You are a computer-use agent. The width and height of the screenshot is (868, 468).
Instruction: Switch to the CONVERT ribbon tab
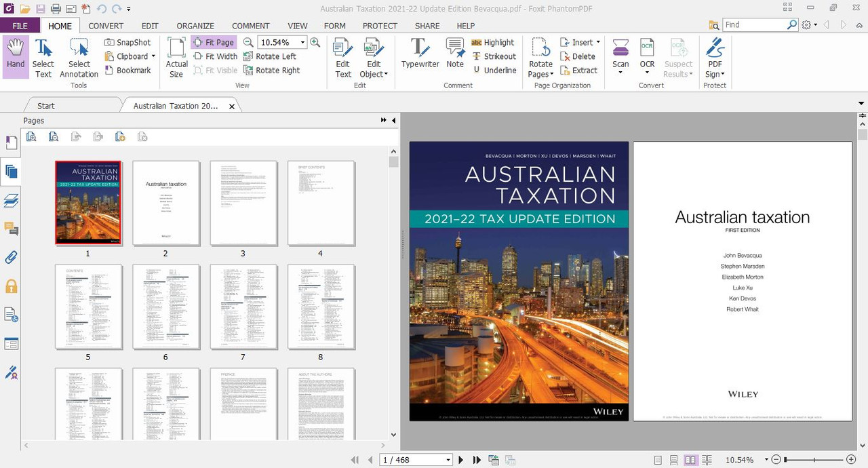coord(106,26)
